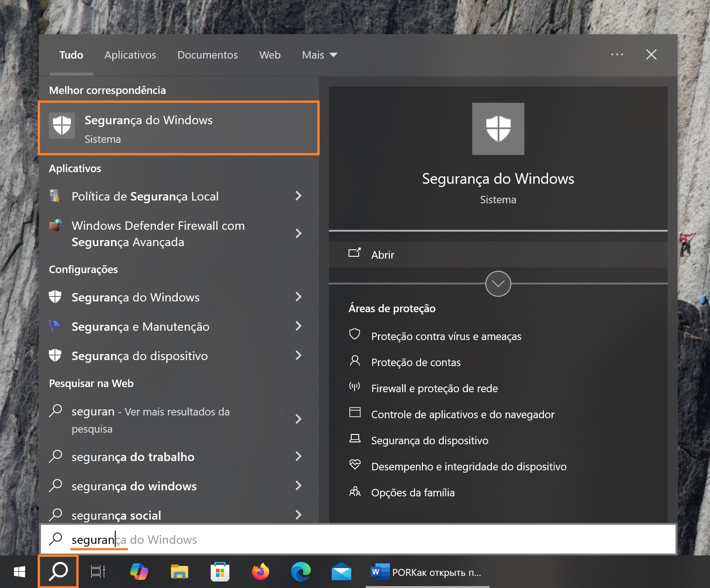Expand Segurança do dispositivo result arrow

coord(298,355)
